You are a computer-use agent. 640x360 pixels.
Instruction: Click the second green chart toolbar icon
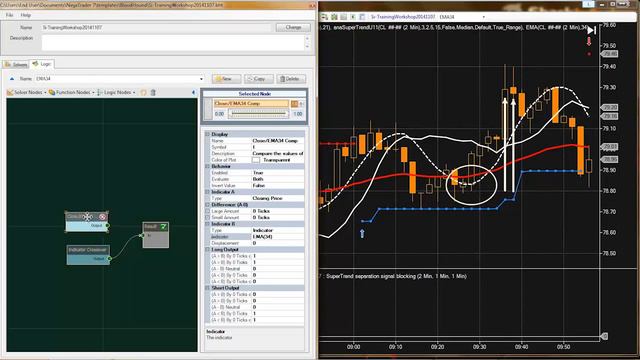pos(334,17)
